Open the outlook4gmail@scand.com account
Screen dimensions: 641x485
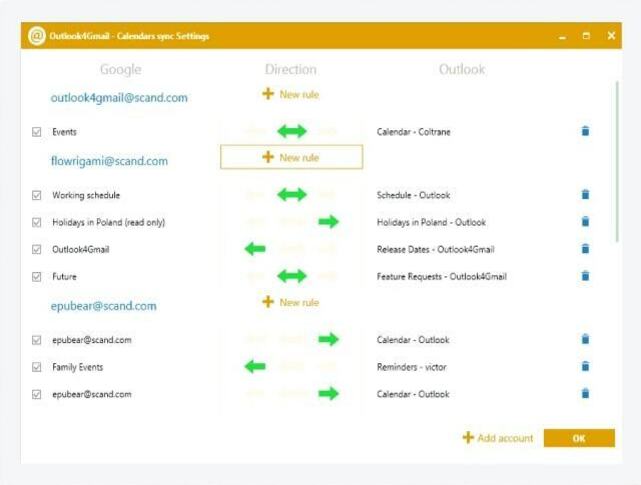pos(119,98)
